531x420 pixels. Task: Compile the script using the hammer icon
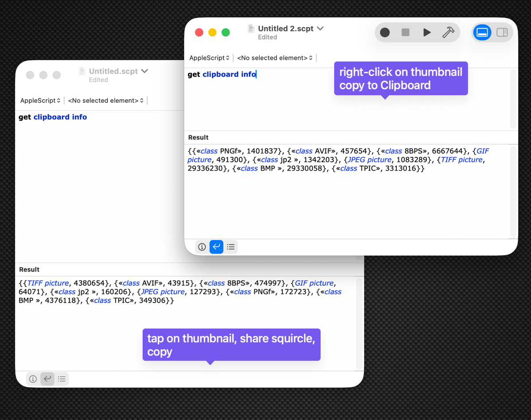pyautogui.click(x=448, y=32)
